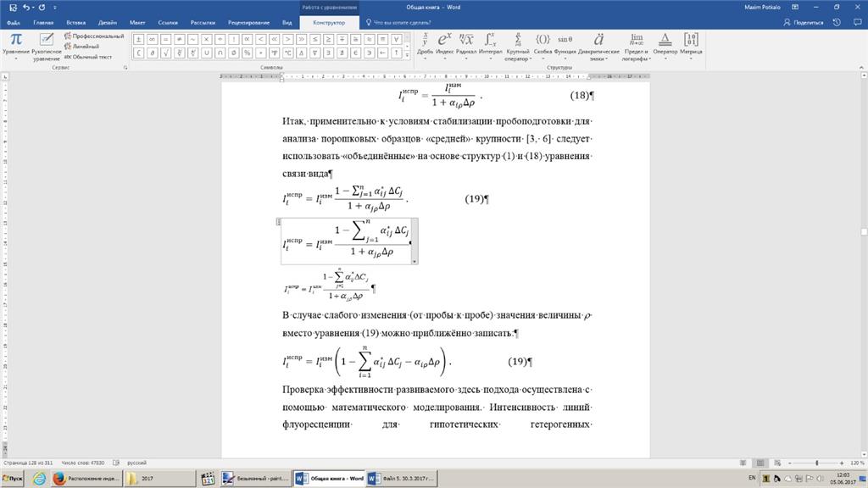Insert the percent symbol
Screen dimensions: 868x488
[x=247, y=53]
